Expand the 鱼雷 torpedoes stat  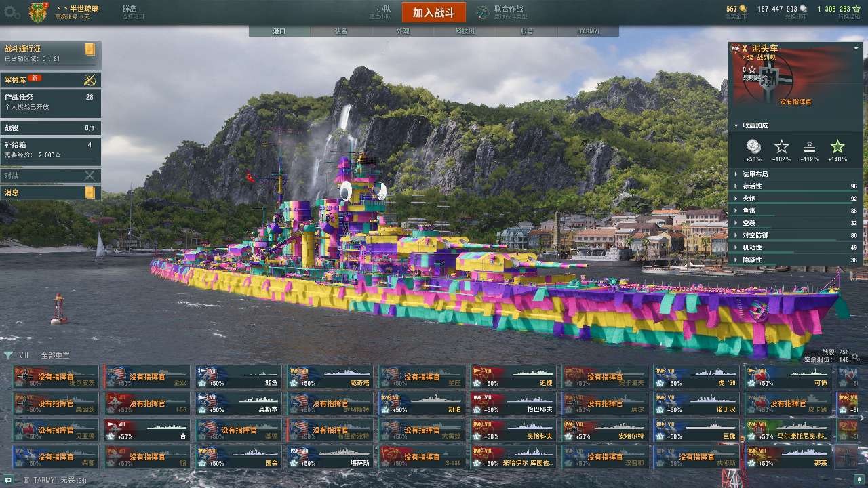[795, 211]
